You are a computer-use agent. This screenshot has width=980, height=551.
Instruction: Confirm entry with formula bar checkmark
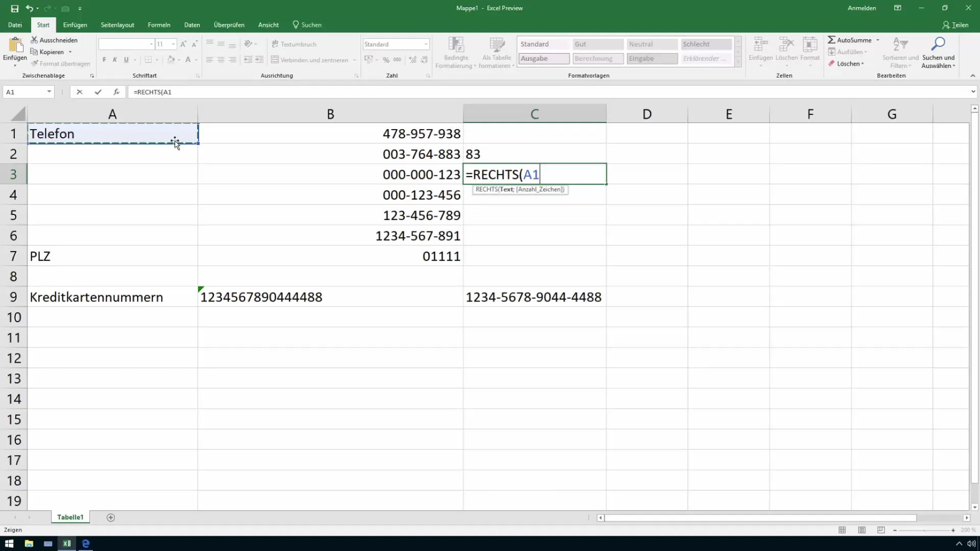tap(98, 92)
